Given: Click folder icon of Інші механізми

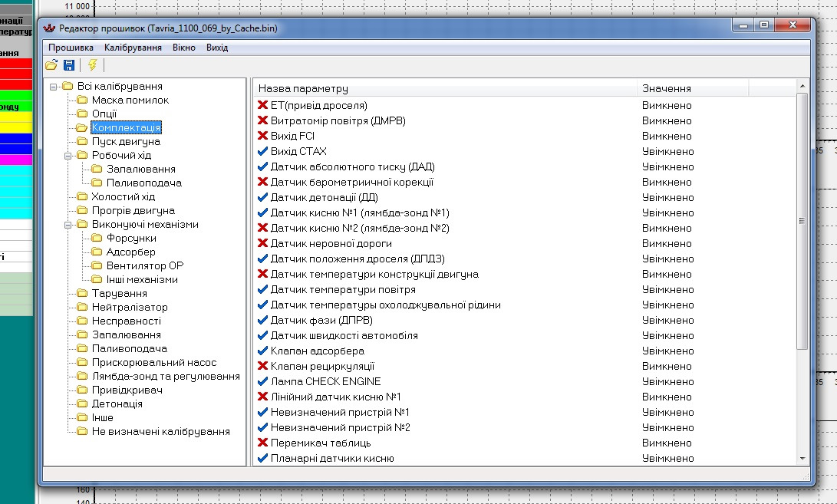Looking at the screenshot, I should pyautogui.click(x=97, y=279).
